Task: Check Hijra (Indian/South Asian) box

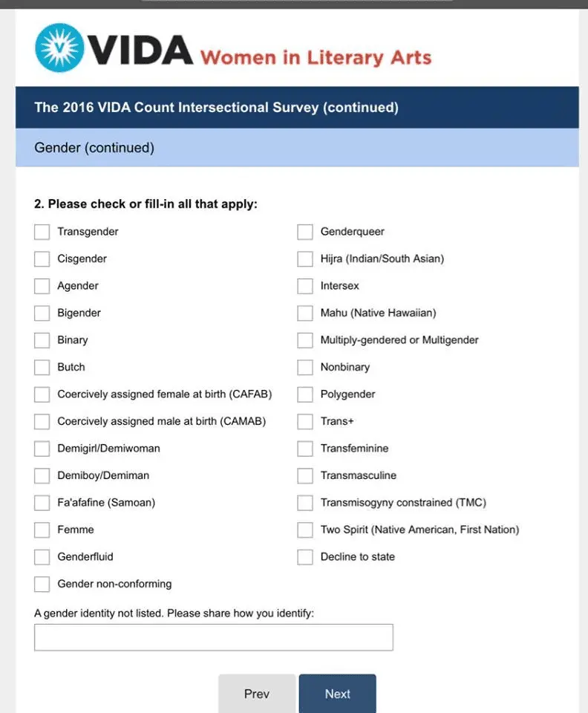Action: [305, 259]
